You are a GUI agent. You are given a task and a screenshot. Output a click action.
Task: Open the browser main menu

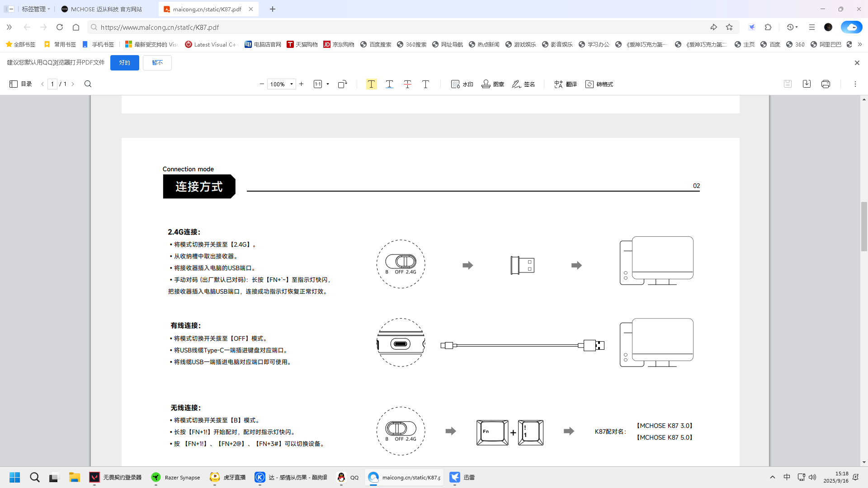point(812,27)
